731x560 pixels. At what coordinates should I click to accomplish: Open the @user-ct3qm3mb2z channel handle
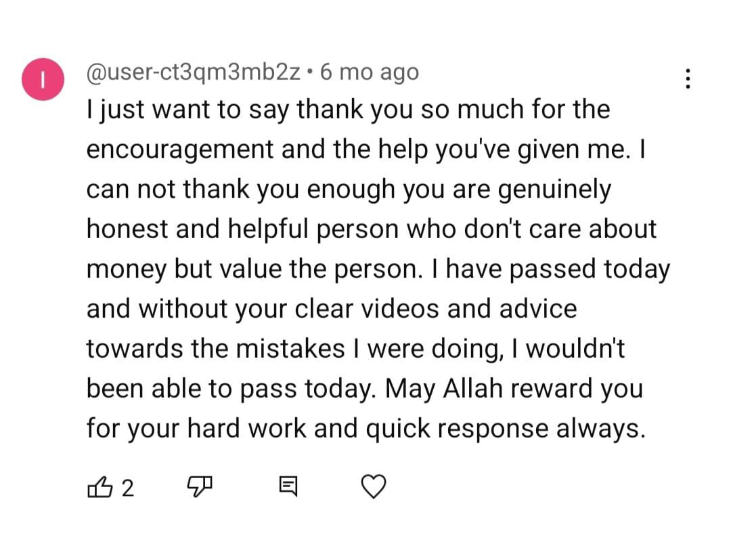(194, 72)
